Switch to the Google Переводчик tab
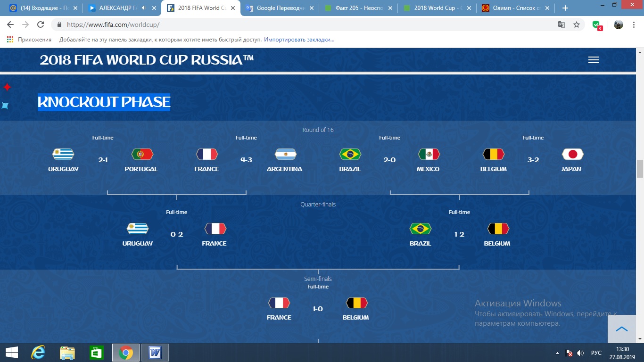 [279, 8]
